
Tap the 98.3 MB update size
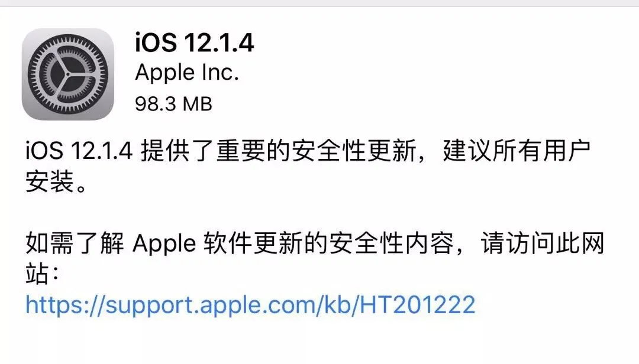(x=173, y=104)
